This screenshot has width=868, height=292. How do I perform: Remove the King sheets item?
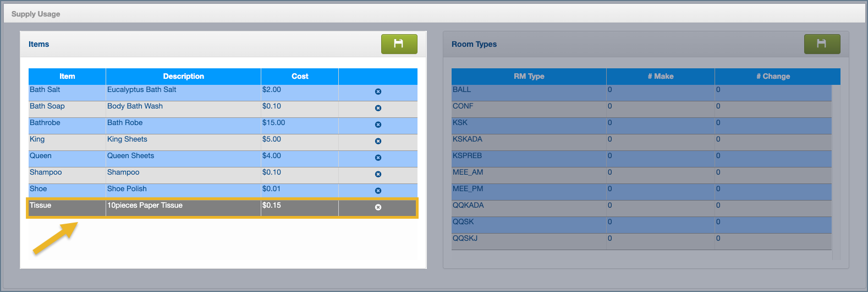click(378, 142)
